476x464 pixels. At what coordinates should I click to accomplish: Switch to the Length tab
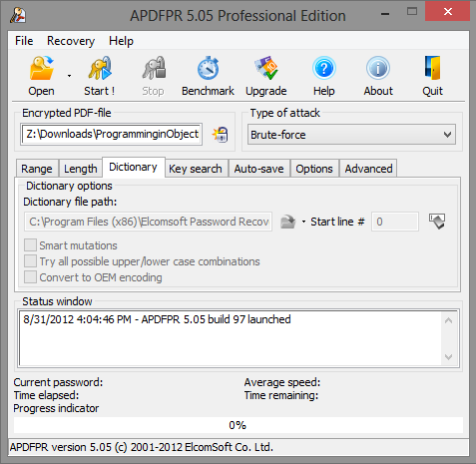point(81,169)
